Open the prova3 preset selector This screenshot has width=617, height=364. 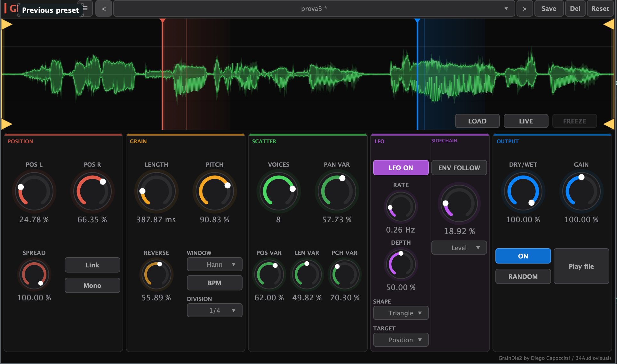[314, 9]
